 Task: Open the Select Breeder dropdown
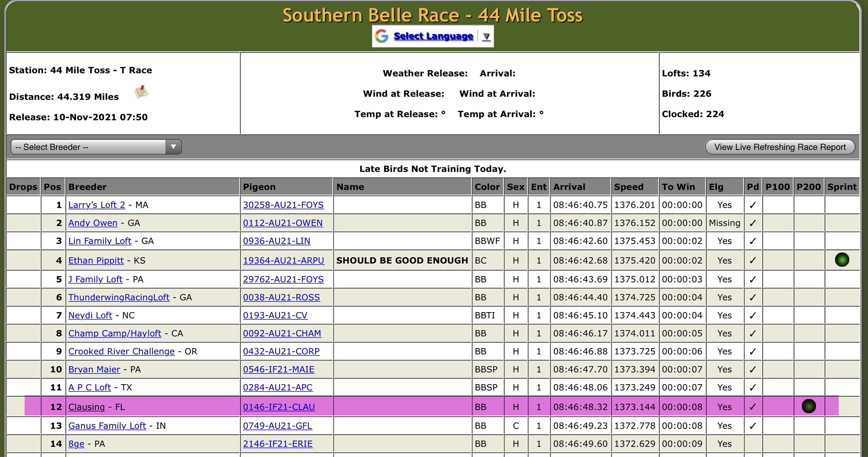(x=96, y=147)
